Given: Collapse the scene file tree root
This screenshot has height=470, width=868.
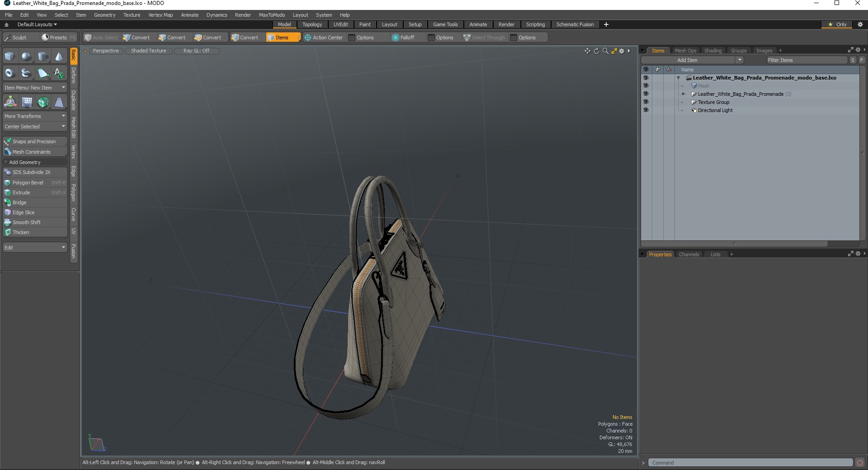Looking at the screenshot, I should click(678, 78).
